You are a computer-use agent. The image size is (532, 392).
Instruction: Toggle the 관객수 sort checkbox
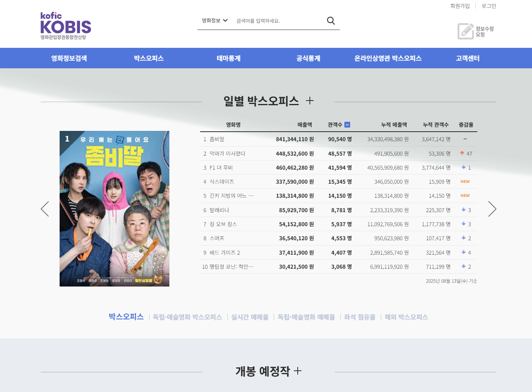pos(348,124)
